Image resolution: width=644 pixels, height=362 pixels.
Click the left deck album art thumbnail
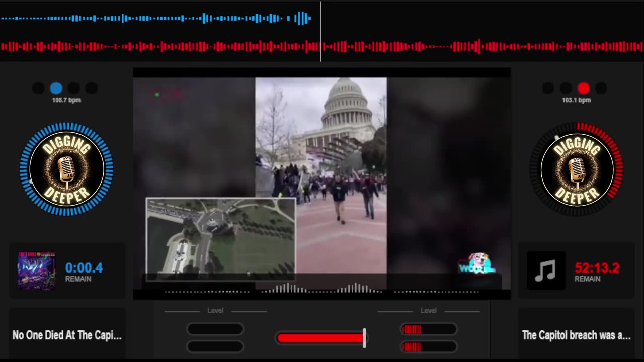pos(37,271)
